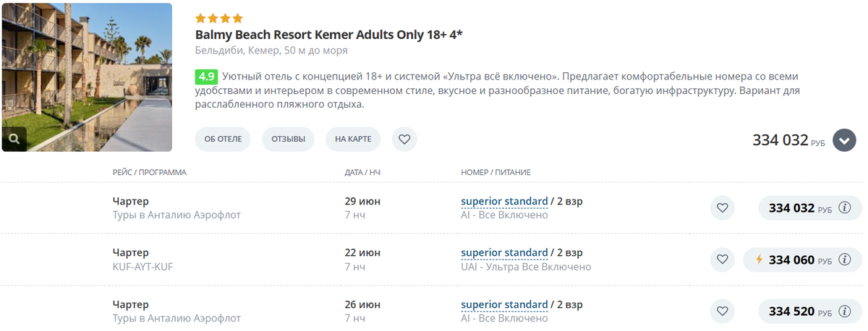Open the ОБ ОТЕЛЕ section
Image resolution: width=868 pixels, height=331 pixels.
click(x=223, y=139)
